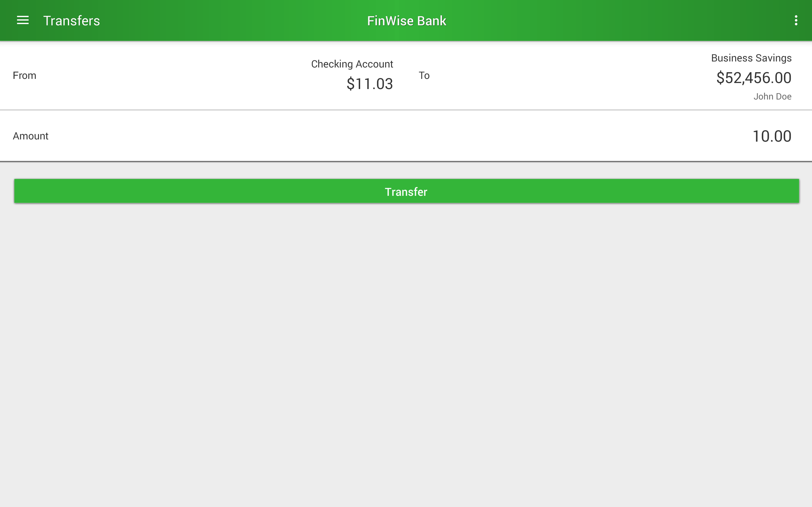The image size is (812, 507).
Task: Click the Checking Account name text
Action: click(352, 64)
